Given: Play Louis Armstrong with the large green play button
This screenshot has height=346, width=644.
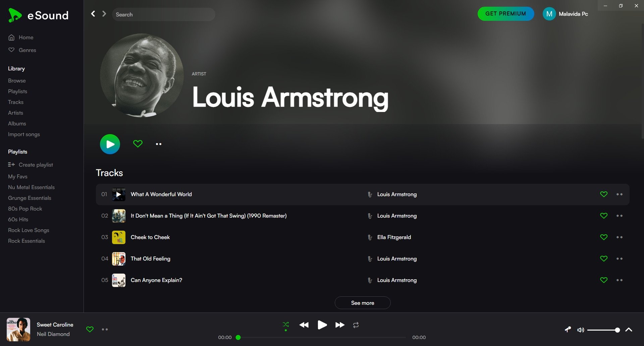Looking at the screenshot, I should click(110, 144).
